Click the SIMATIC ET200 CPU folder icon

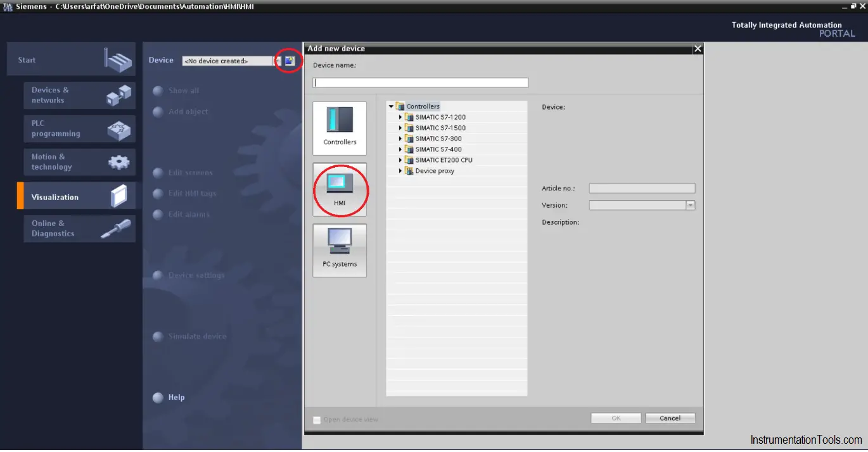point(409,160)
